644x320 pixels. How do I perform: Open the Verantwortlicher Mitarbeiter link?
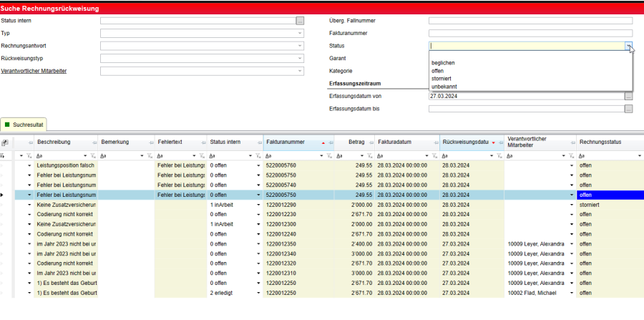click(34, 71)
